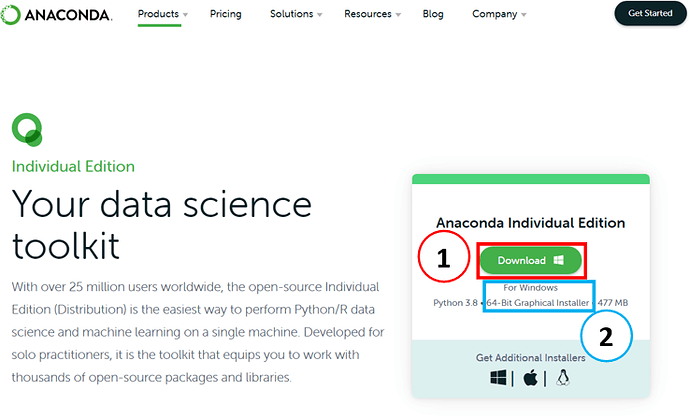690x418 pixels.
Task: Open the Blog page
Action: click(x=433, y=14)
